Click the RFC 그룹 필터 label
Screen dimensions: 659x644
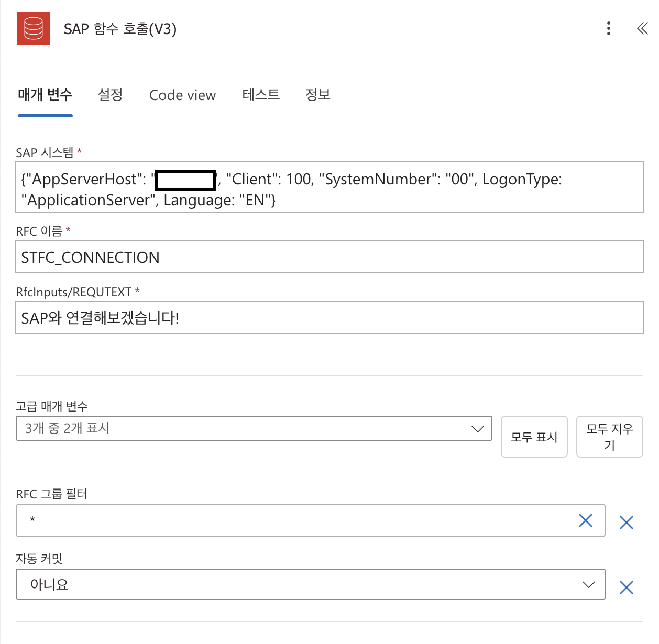(x=52, y=494)
